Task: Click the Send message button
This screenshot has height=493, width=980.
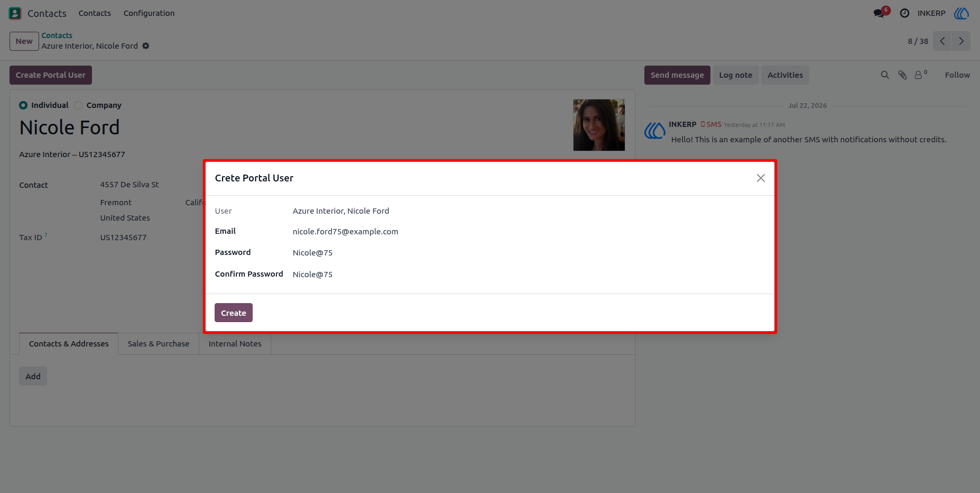Action: [677, 75]
